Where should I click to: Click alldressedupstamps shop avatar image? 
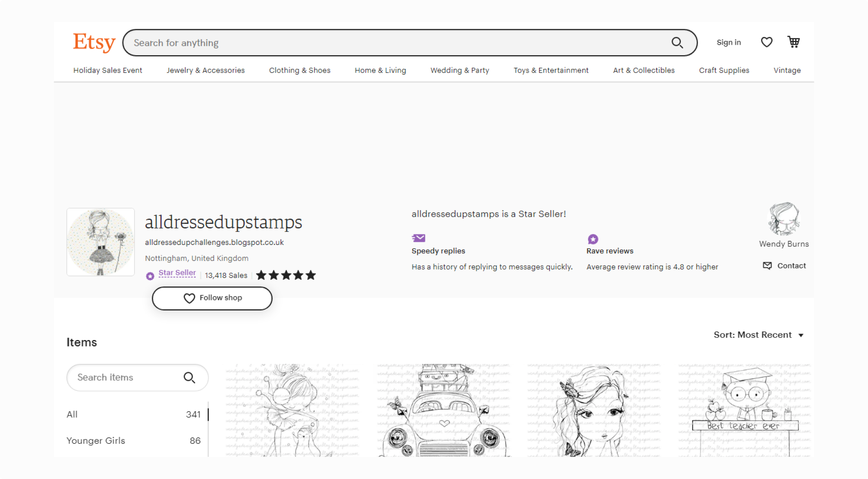click(x=101, y=242)
